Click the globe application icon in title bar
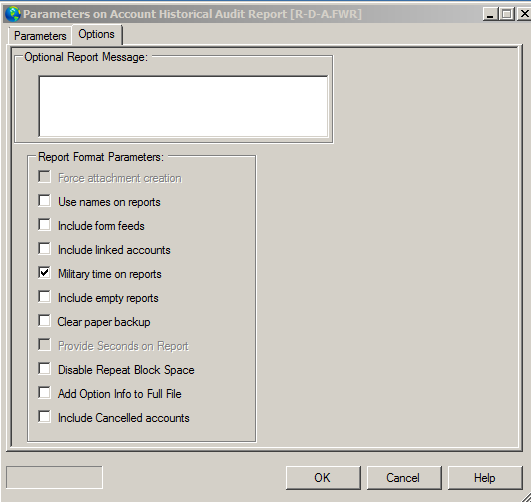 (x=13, y=14)
